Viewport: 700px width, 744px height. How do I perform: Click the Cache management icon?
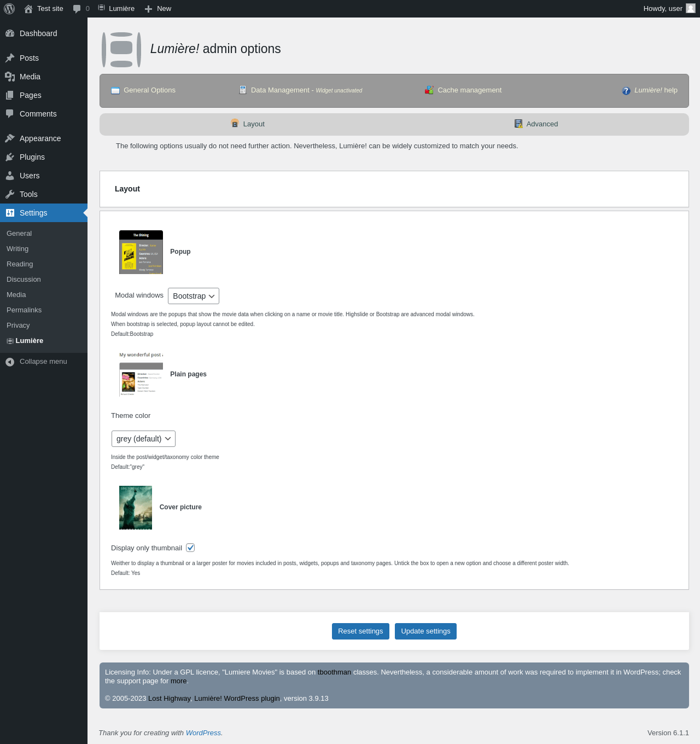[x=429, y=90]
